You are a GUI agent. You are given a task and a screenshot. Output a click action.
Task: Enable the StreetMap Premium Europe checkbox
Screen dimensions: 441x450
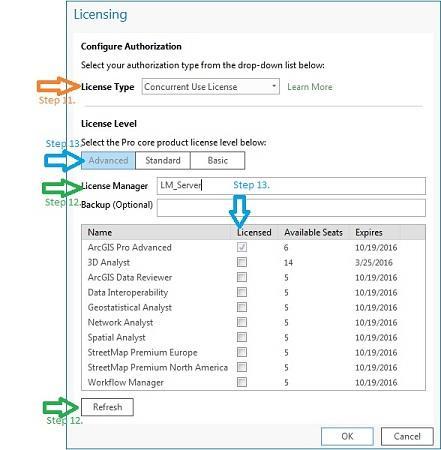click(x=242, y=352)
